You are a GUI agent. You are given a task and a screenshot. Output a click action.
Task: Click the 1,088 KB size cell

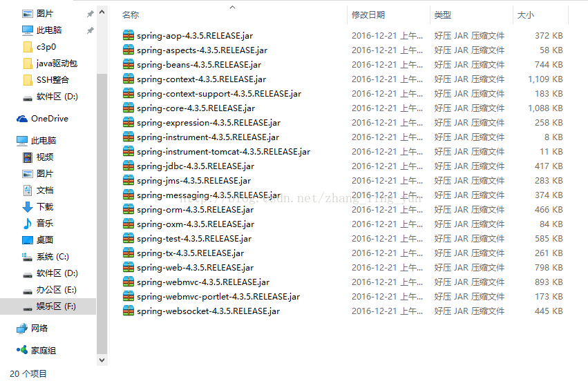pyautogui.click(x=545, y=108)
